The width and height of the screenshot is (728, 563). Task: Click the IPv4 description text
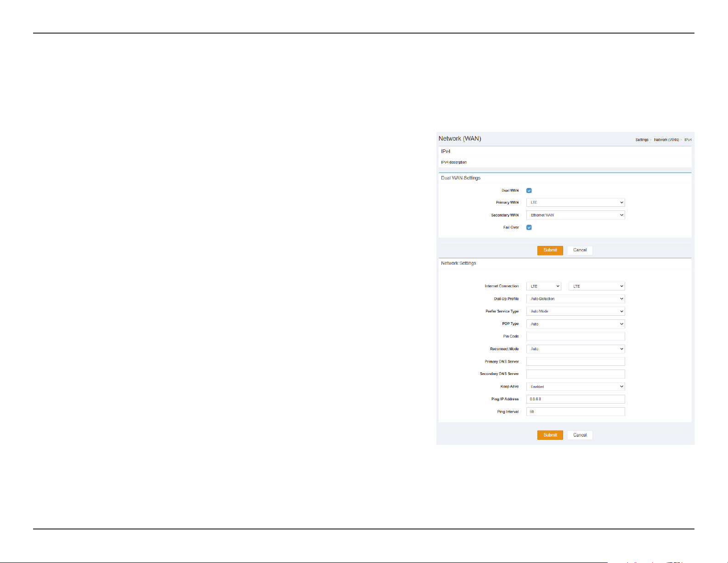(454, 162)
